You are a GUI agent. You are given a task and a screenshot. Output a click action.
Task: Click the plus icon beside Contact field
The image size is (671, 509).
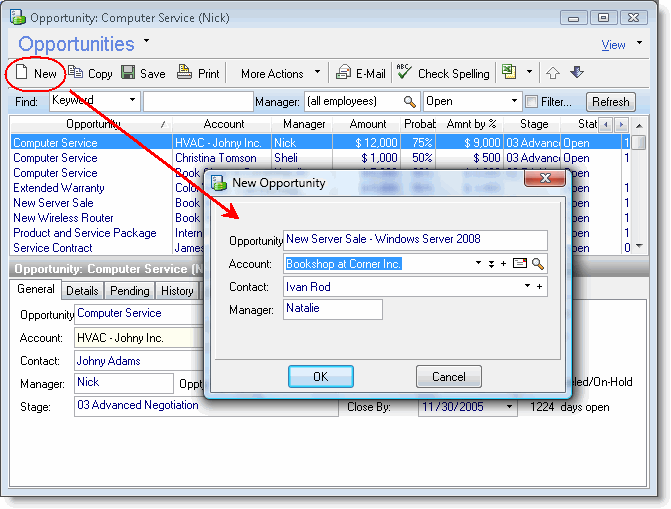click(x=540, y=287)
